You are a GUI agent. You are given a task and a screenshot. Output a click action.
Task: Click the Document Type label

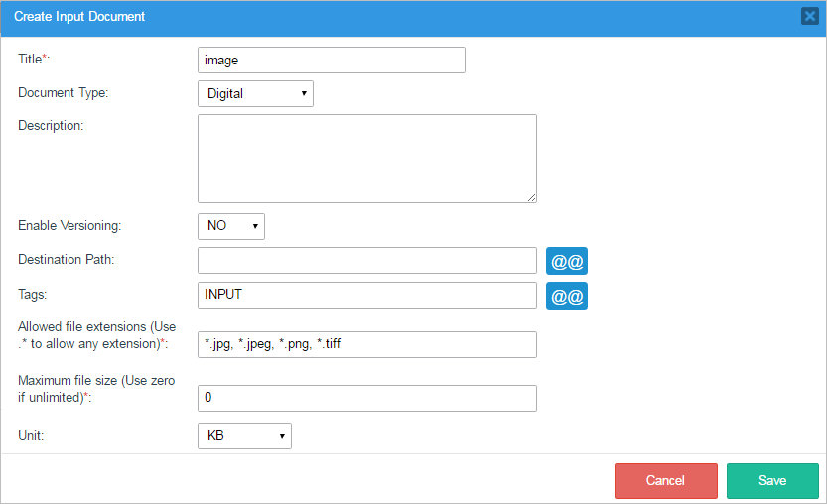pyautogui.click(x=64, y=93)
